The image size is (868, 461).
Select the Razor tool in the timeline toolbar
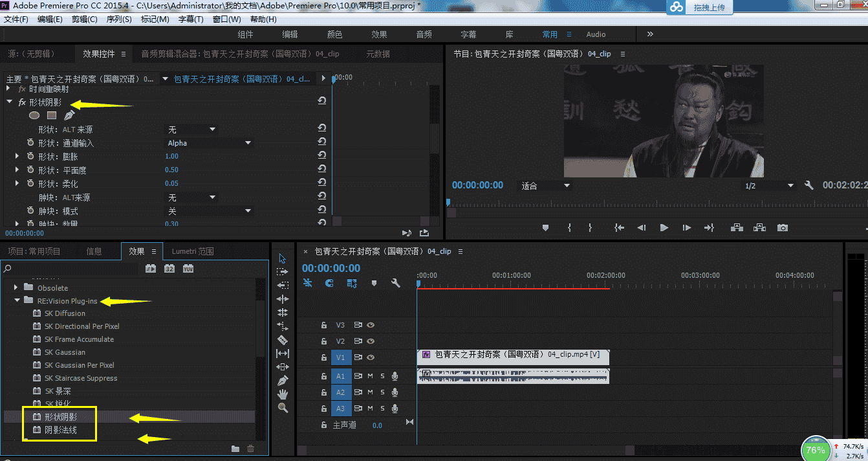pos(283,339)
